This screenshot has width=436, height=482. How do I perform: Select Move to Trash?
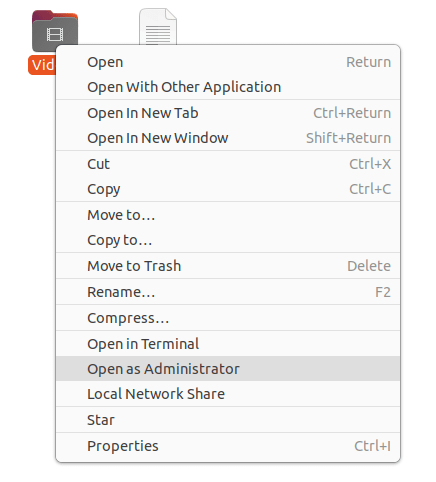point(228,266)
